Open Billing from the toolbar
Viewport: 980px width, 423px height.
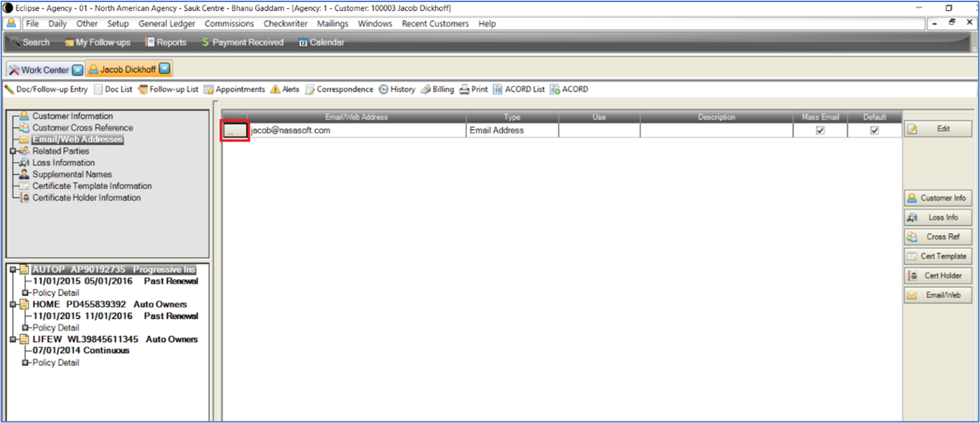(426, 90)
